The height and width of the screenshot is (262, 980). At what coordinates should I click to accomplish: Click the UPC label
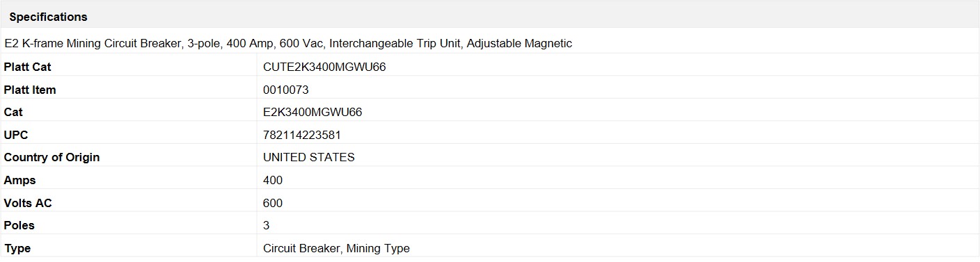[16, 135]
